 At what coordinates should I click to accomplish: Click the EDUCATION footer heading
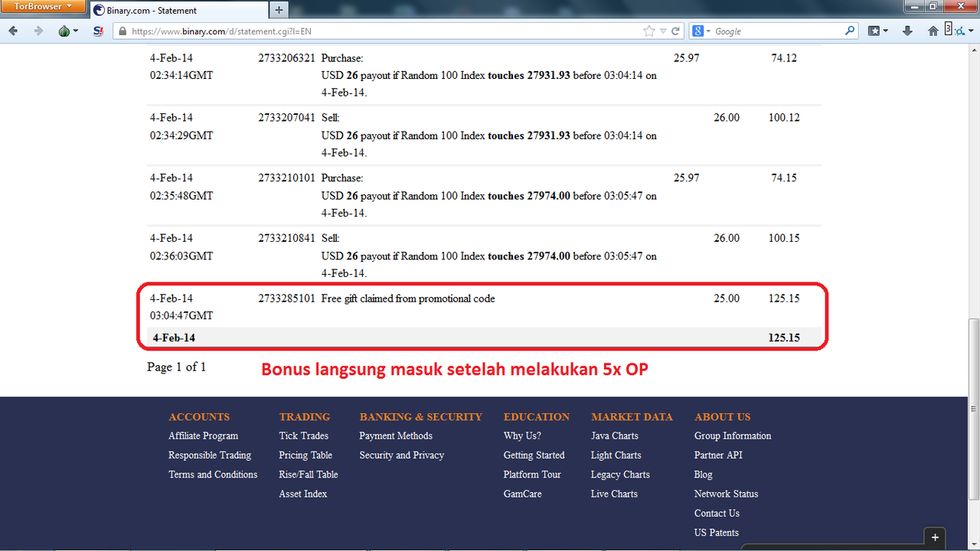point(537,417)
